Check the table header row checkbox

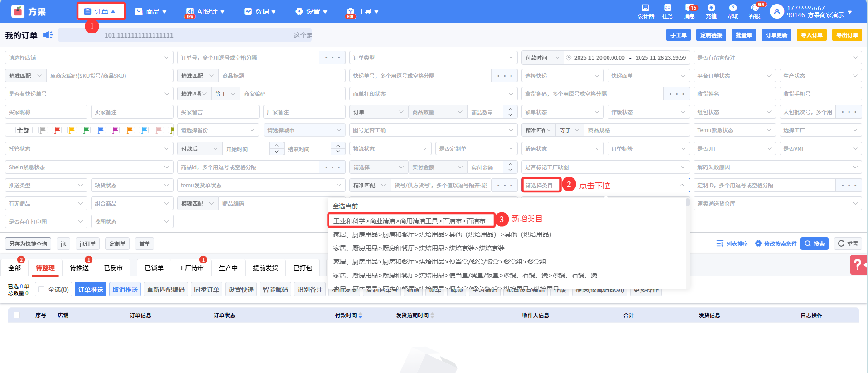[x=17, y=315]
